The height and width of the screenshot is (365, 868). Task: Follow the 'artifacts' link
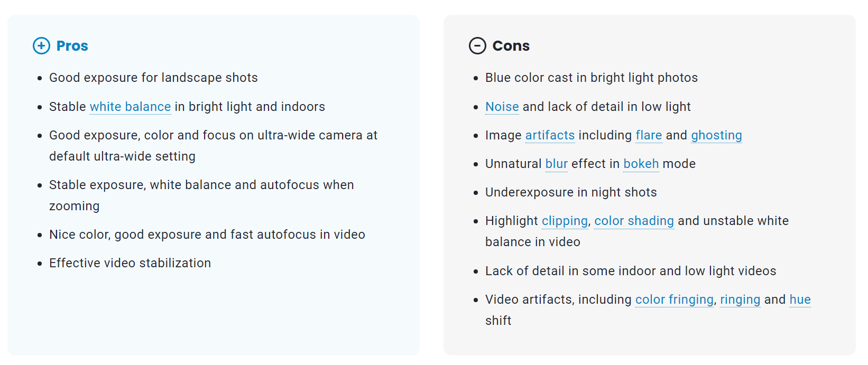[x=550, y=135]
